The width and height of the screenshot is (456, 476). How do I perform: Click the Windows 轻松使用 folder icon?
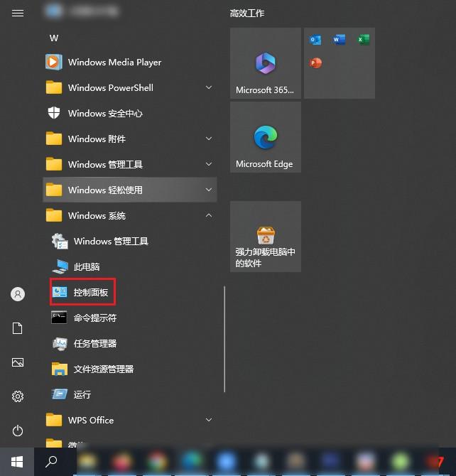(x=54, y=190)
